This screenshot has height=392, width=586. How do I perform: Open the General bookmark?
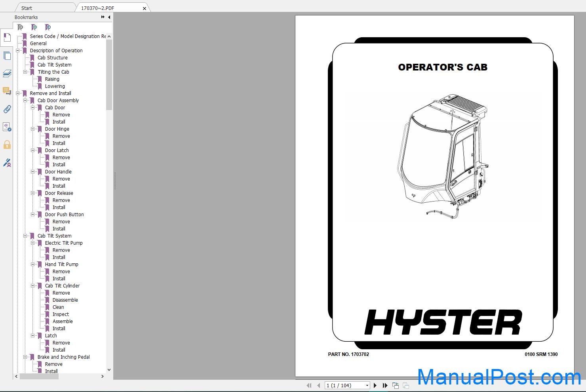pos(38,44)
